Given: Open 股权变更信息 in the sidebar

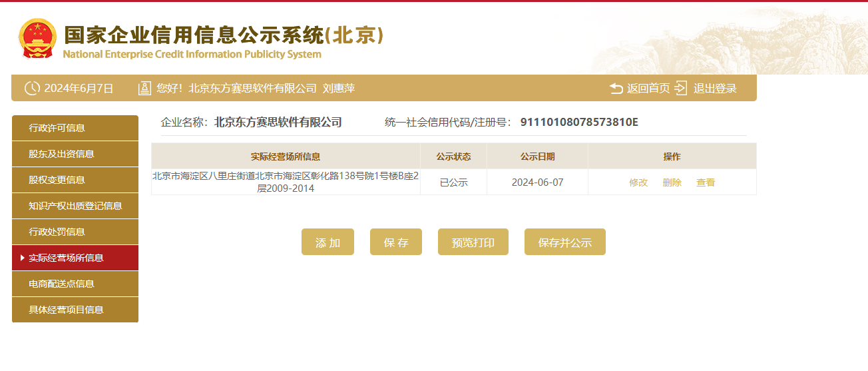Looking at the screenshot, I should pos(75,180).
